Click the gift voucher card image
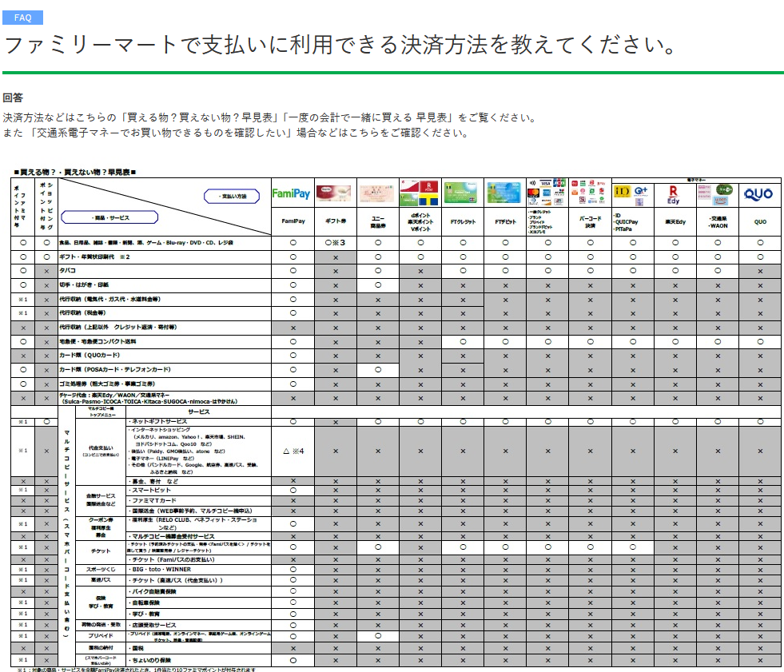784x672 pixels. (x=333, y=193)
